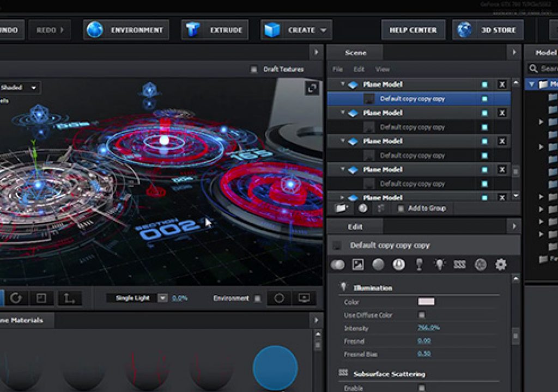The image size is (558, 392).
Task: Select the Subsurface Scattering SSS tab icon
Action: coord(460,264)
